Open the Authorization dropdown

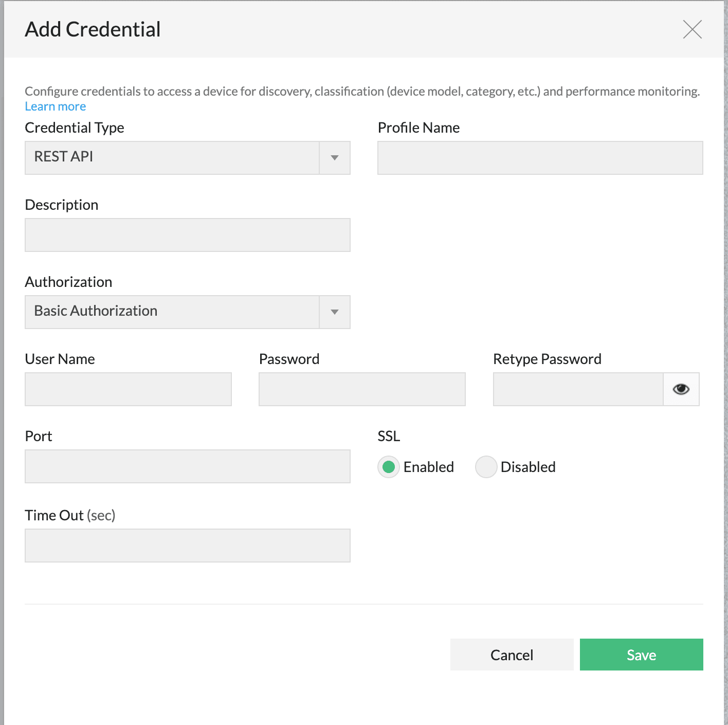(335, 312)
